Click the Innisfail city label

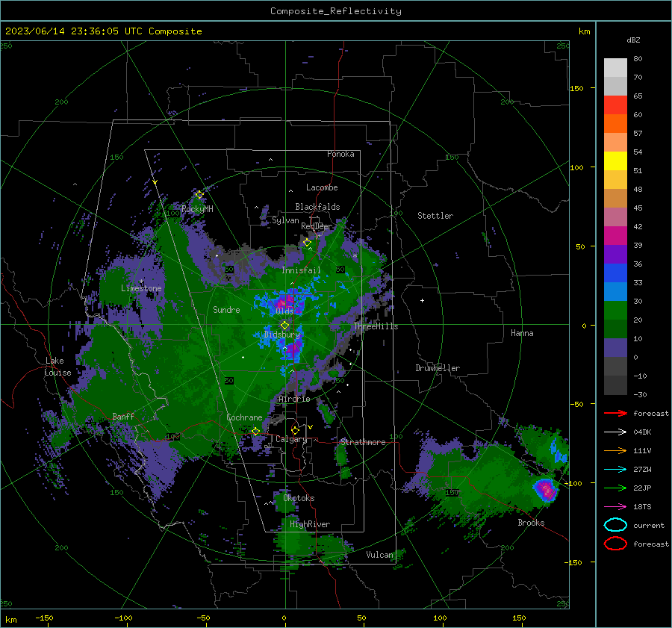(301, 270)
